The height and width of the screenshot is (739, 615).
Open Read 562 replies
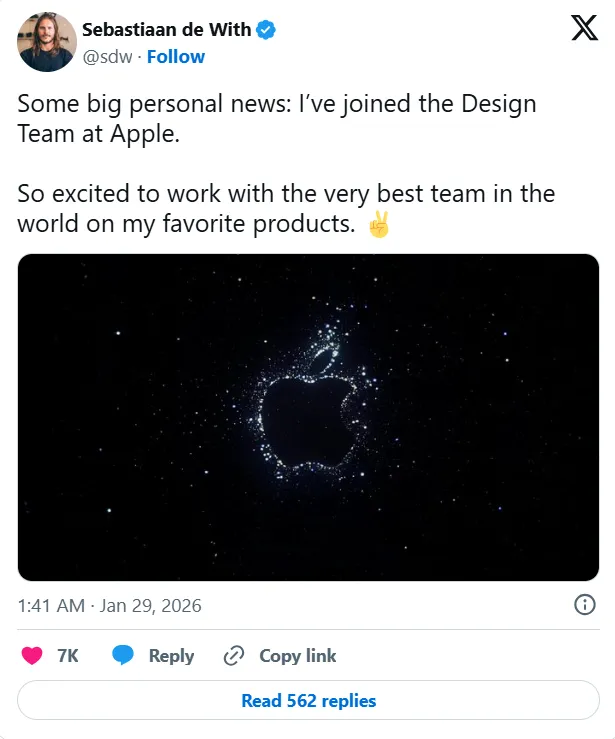point(308,700)
